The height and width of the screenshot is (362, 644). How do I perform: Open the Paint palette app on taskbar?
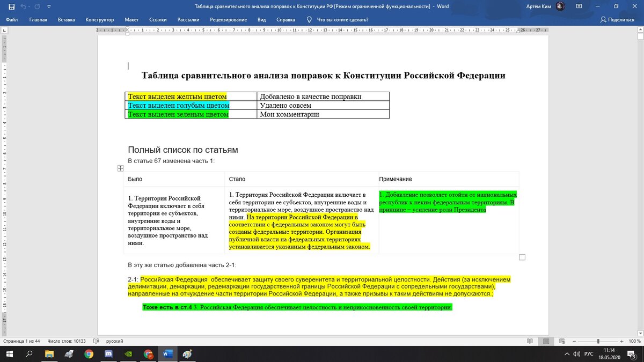pos(187,354)
